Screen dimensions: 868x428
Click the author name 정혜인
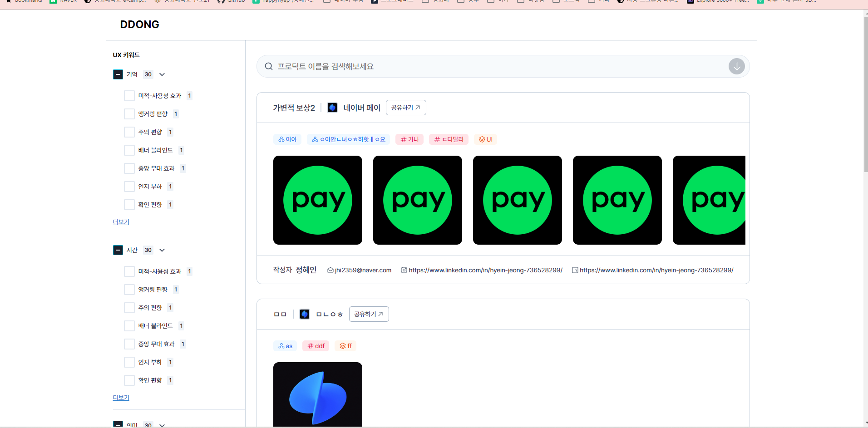click(306, 270)
